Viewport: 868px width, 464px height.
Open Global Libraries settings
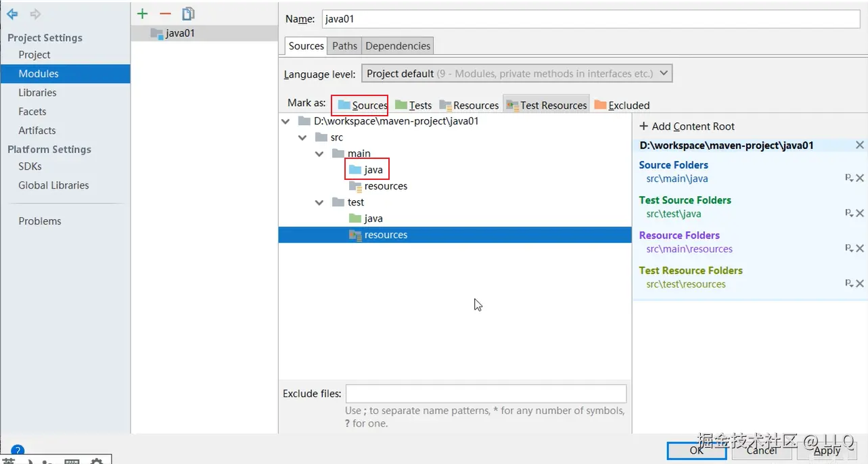53,185
